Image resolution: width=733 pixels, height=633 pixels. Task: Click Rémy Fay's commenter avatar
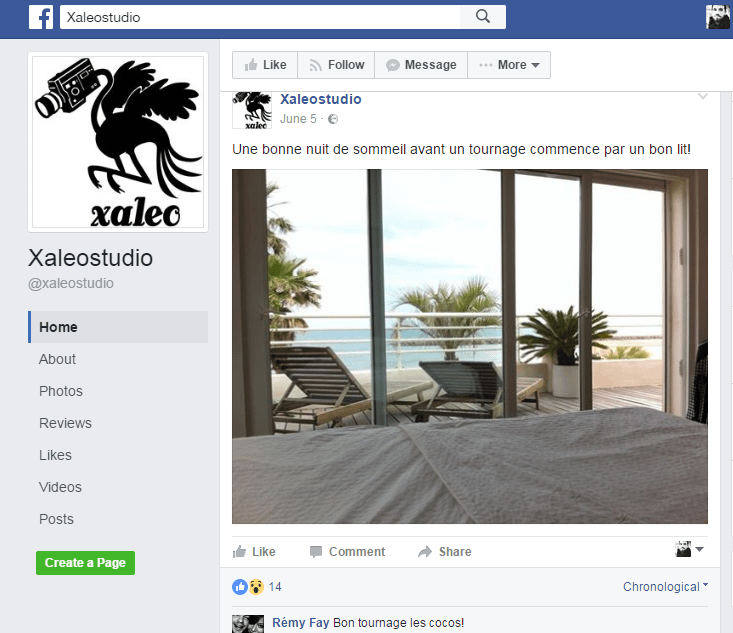(x=248, y=624)
